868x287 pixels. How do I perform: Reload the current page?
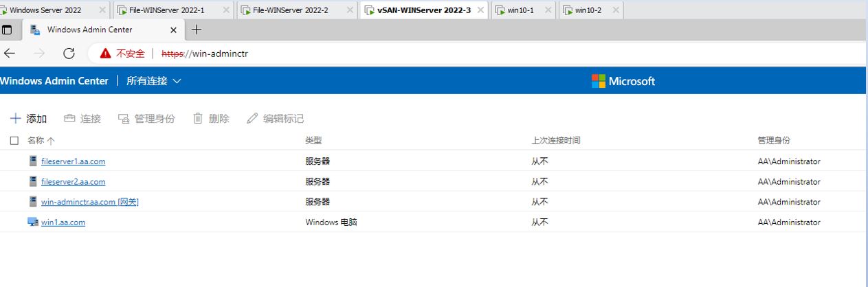(x=69, y=53)
